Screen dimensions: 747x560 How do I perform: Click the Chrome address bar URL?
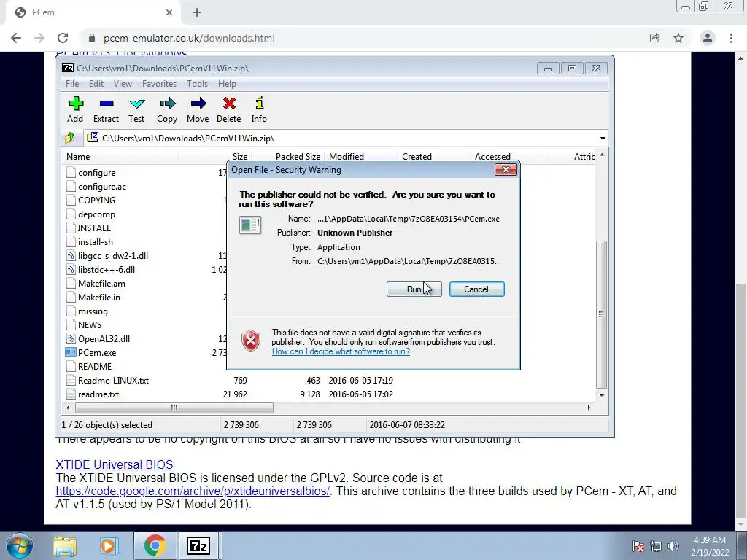pos(189,38)
